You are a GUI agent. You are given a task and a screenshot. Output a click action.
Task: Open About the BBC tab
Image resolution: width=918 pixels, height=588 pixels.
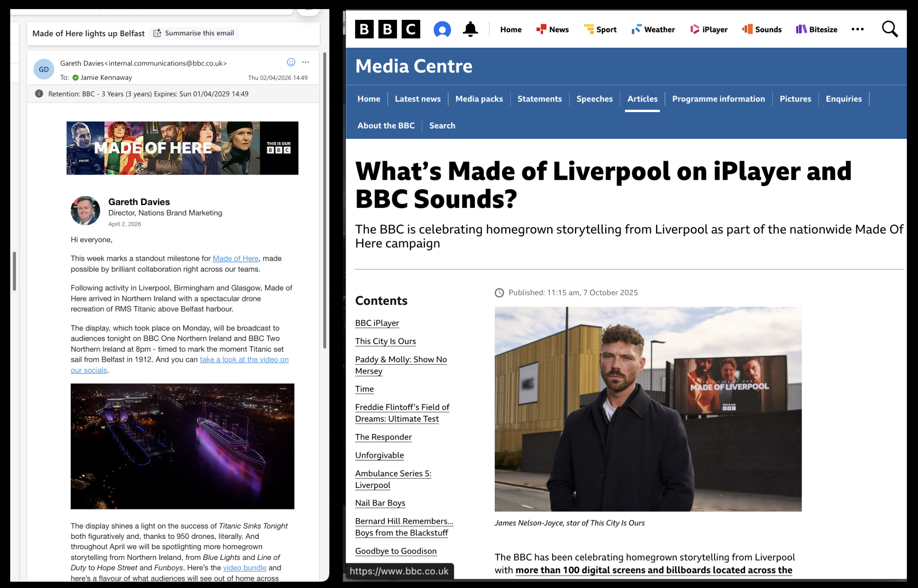(x=386, y=125)
